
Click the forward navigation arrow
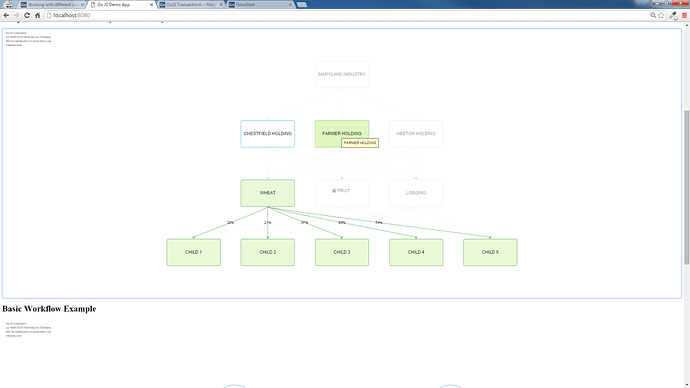16,15
